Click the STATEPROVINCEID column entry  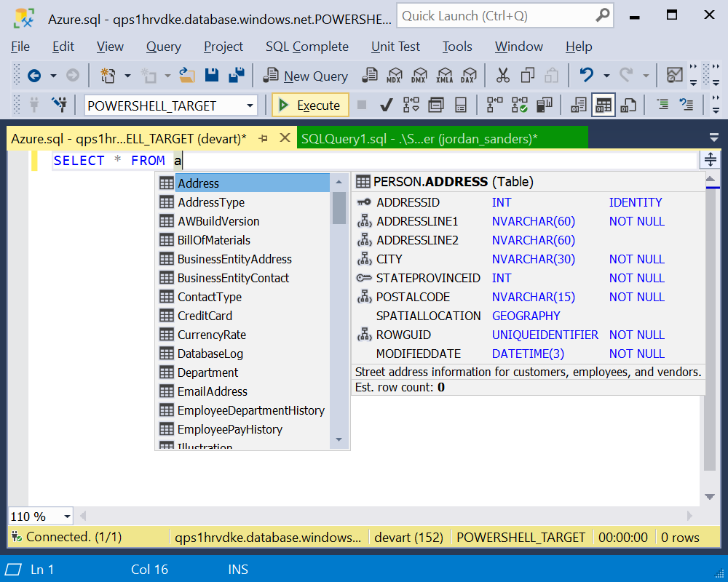coord(511,277)
